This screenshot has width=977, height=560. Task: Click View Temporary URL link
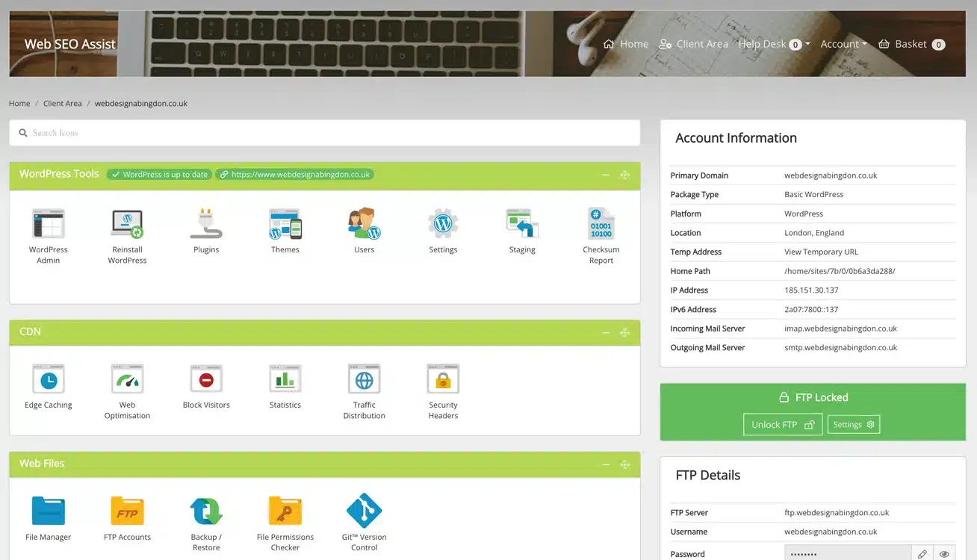coord(821,252)
